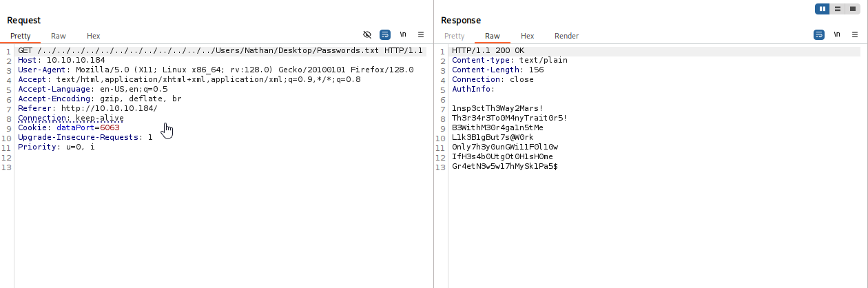Open the Response Pretty tab
Viewport: 868px width, 288px height.
click(455, 36)
